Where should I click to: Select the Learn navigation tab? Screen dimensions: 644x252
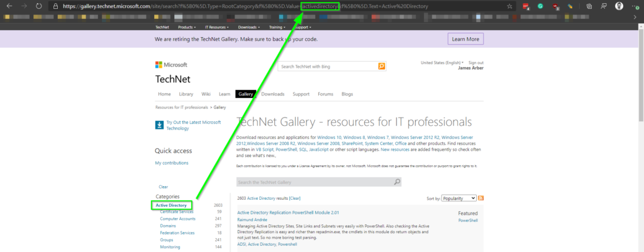click(225, 94)
